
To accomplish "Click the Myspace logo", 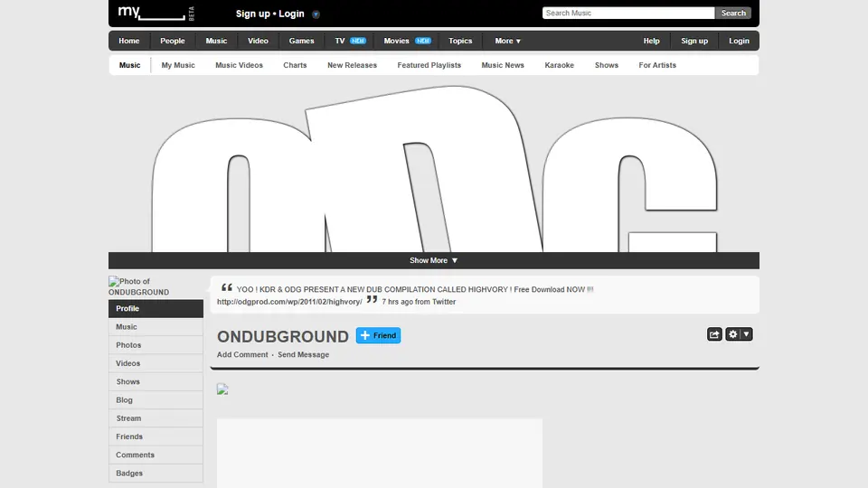I will point(156,13).
